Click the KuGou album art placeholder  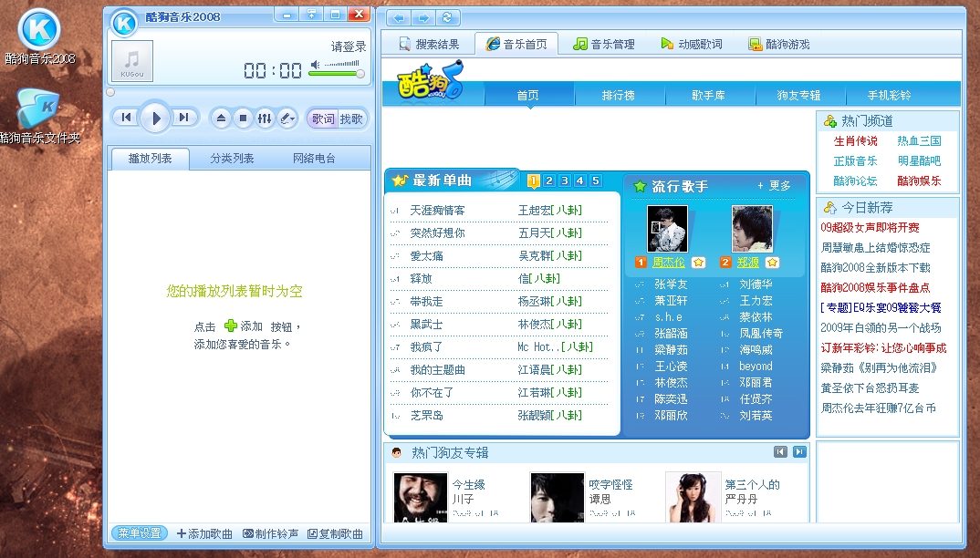(132, 61)
